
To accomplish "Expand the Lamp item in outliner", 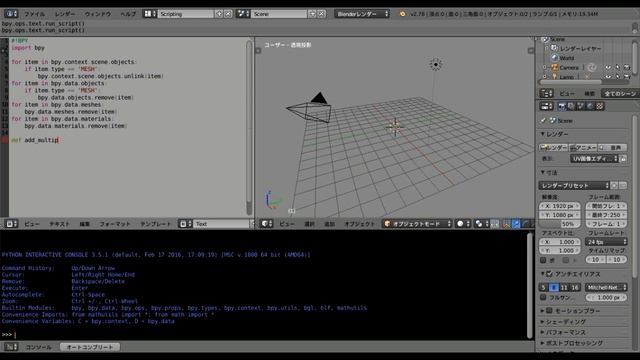I will coord(544,77).
